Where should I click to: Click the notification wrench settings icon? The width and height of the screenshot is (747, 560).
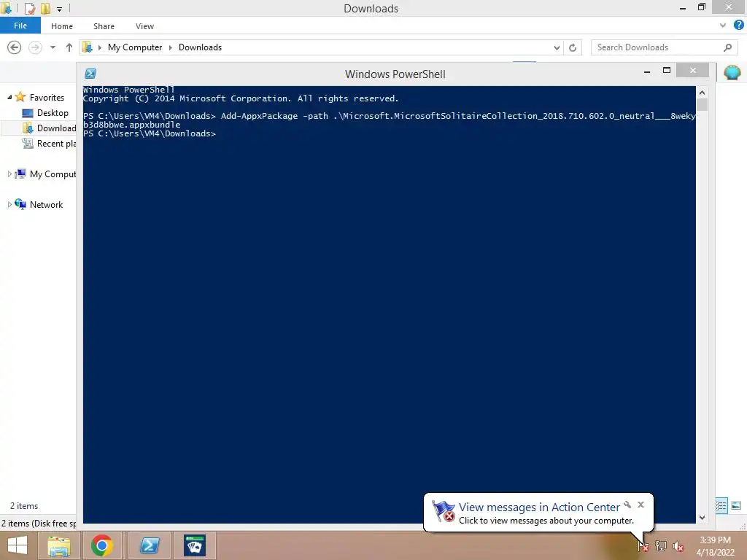pyautogui.click(x=627, y=505)
